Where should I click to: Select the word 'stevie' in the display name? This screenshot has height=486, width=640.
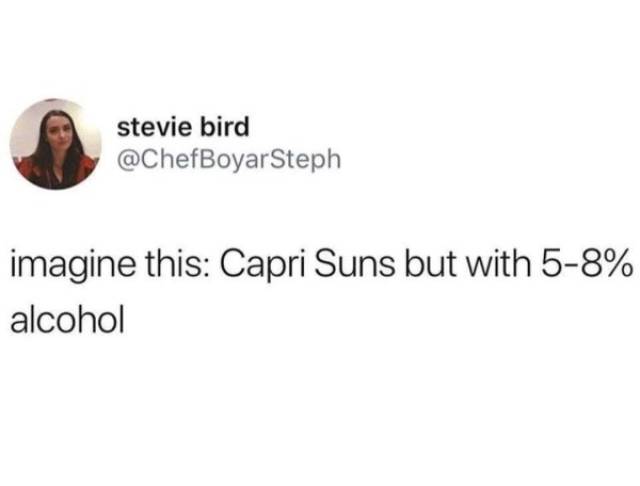(155, 127)
